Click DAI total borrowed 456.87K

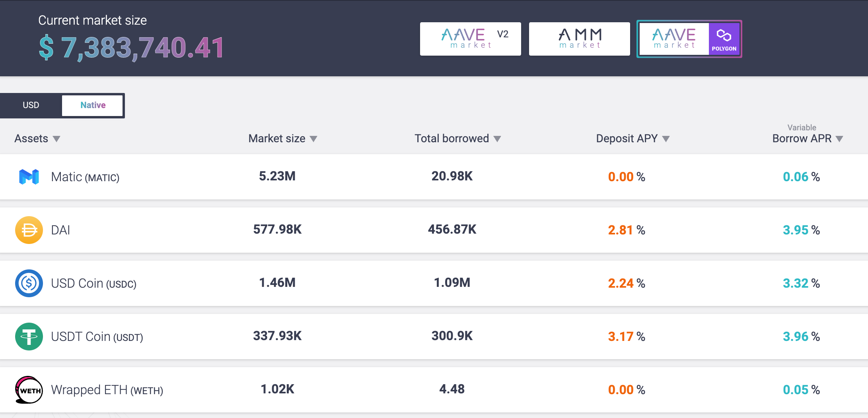pyautogui.click(x=452, y=229)
